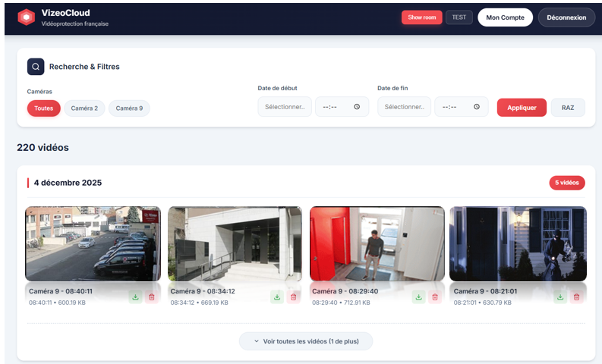Open the start time clock picker
This screenshot has height=364, width=602.
click(356, 108)
